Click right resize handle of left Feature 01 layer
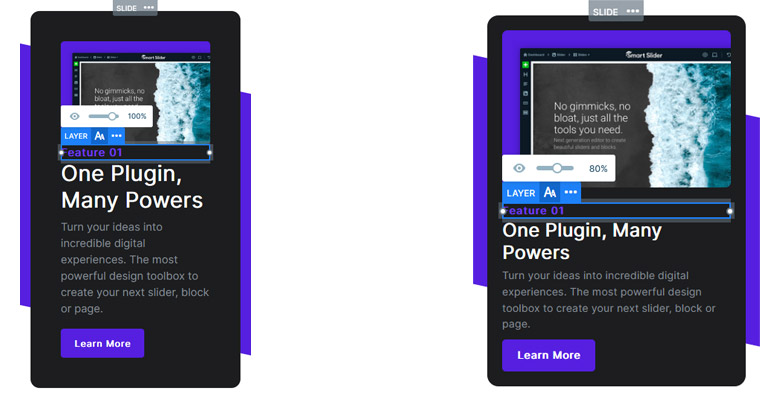780x400 pixels. [209, 153]
